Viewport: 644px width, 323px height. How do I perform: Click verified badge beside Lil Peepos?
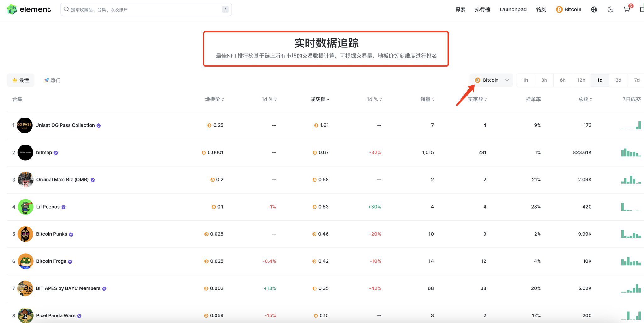64,207
